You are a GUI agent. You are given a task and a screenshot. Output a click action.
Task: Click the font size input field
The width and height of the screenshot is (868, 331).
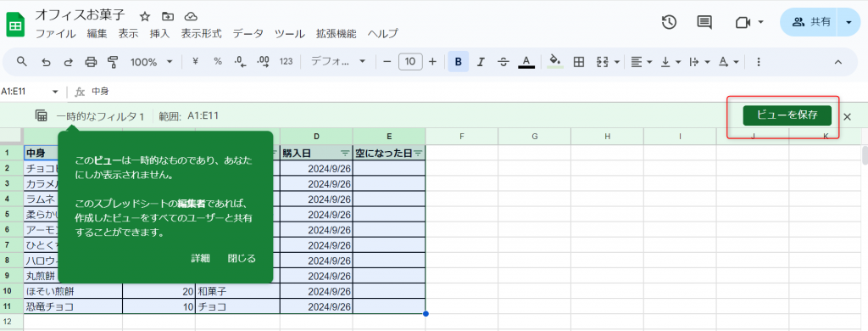410,62
